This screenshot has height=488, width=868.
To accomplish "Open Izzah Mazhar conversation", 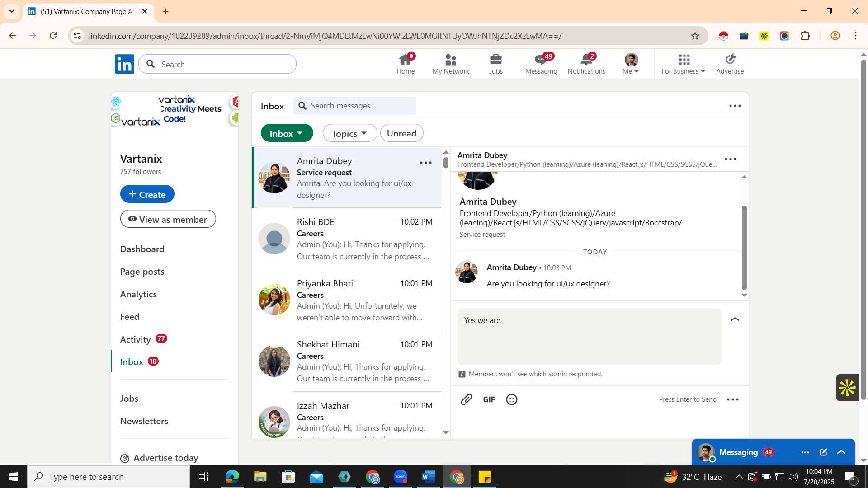I will [x=347, y=416].
